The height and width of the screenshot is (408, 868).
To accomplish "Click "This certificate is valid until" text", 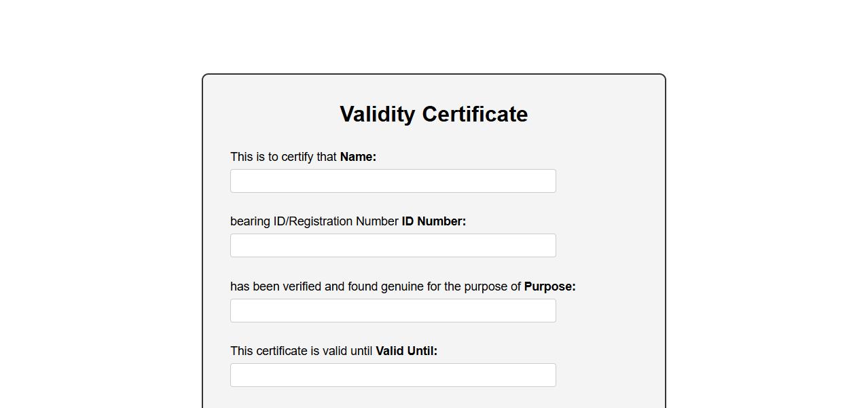I will coord(301,351).
